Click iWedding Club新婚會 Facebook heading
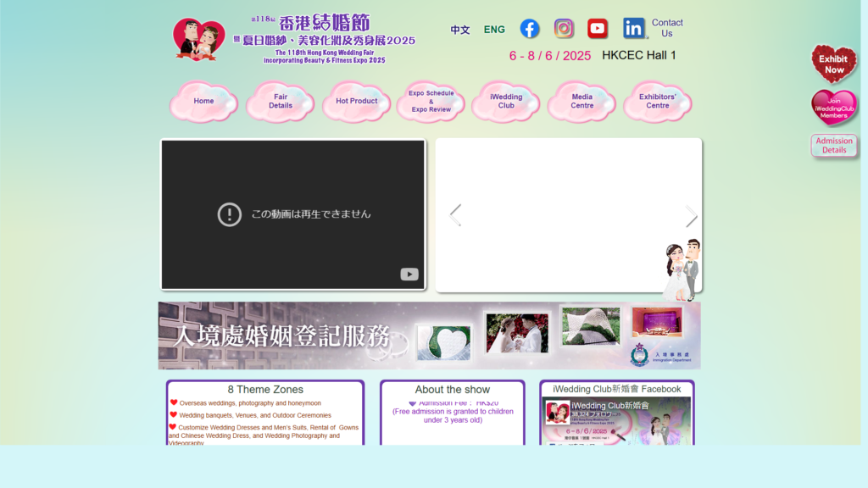The width and height of the screenshot is (868, 488). click(617, 389)
